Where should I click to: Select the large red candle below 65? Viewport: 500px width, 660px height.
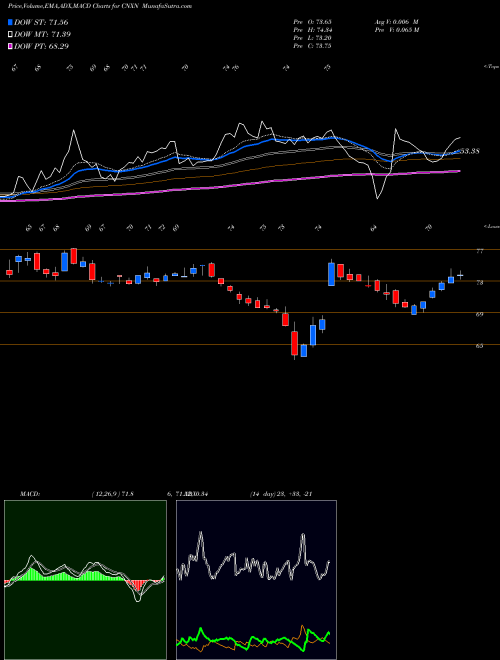(x=295, y=343)
